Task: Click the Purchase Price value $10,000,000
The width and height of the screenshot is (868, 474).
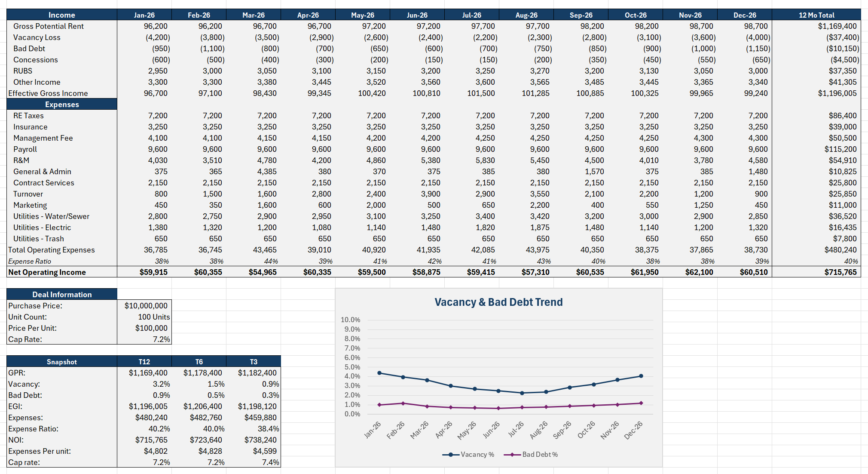Action: click(x=146, y=306)
